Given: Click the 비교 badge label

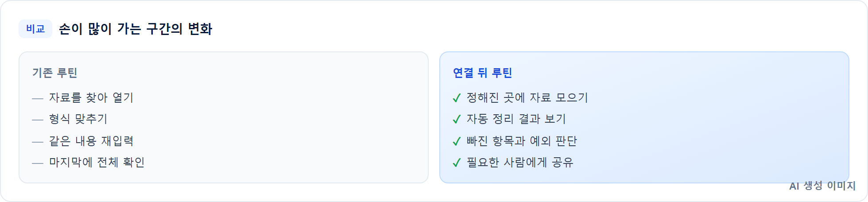Looking at the screenshot, I should coord(35,29).
